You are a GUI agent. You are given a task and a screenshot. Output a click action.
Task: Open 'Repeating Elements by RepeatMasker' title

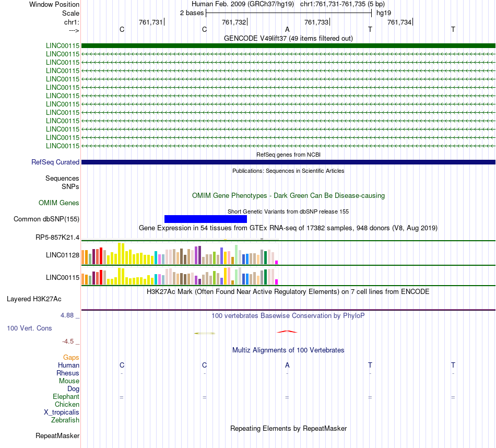click(288, 428)
